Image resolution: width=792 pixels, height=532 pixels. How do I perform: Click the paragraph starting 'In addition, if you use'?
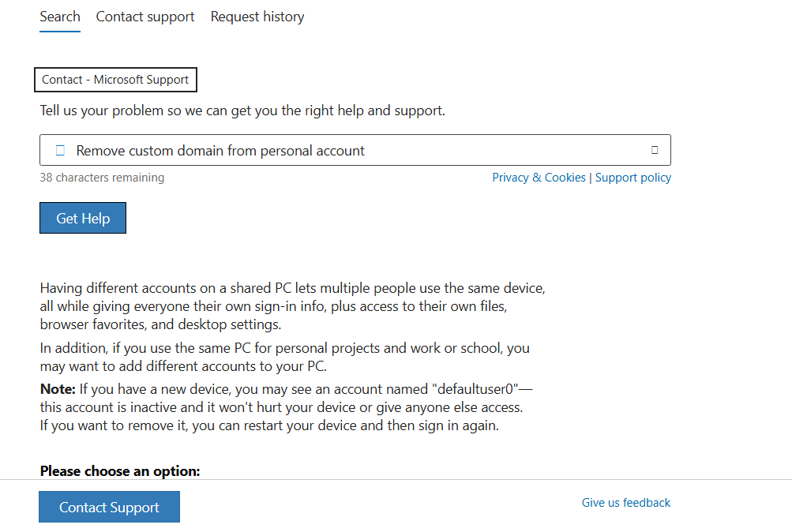click(x=285, y=357)
